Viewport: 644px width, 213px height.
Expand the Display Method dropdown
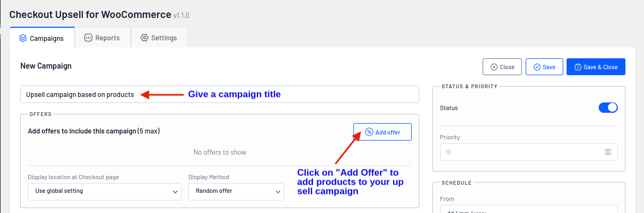click(x=236, y=192)
